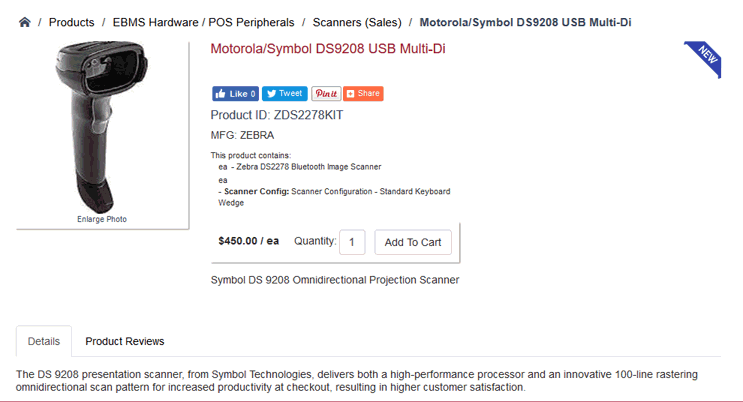The image size is (743, 402).
Task: Focus the Quantity input field
Action: [x=352, y=242]
